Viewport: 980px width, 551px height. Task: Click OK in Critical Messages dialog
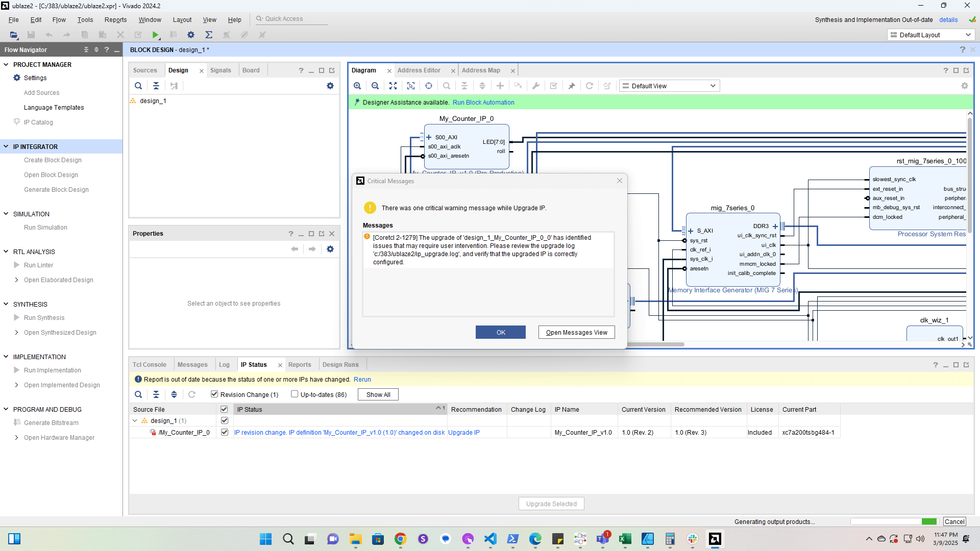coord(501,332)
